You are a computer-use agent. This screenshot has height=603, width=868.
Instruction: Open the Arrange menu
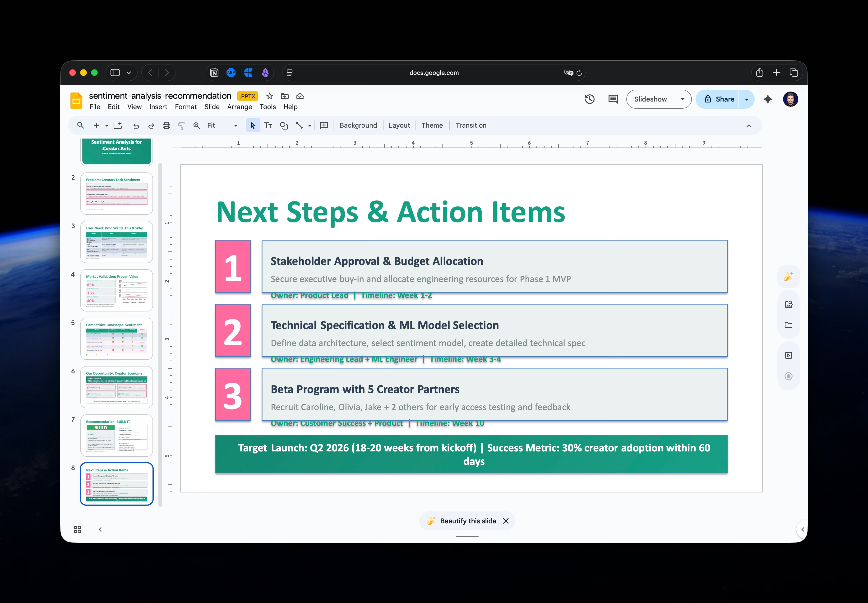click(240, 107)
